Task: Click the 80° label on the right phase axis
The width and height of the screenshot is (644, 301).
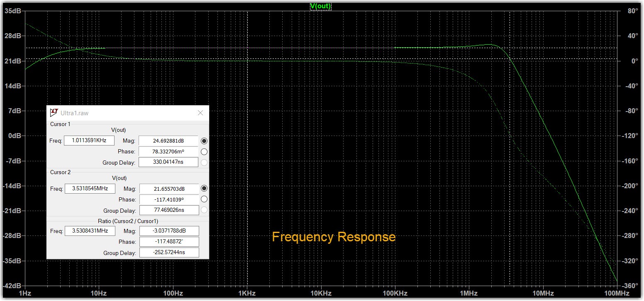Action: 632,11
